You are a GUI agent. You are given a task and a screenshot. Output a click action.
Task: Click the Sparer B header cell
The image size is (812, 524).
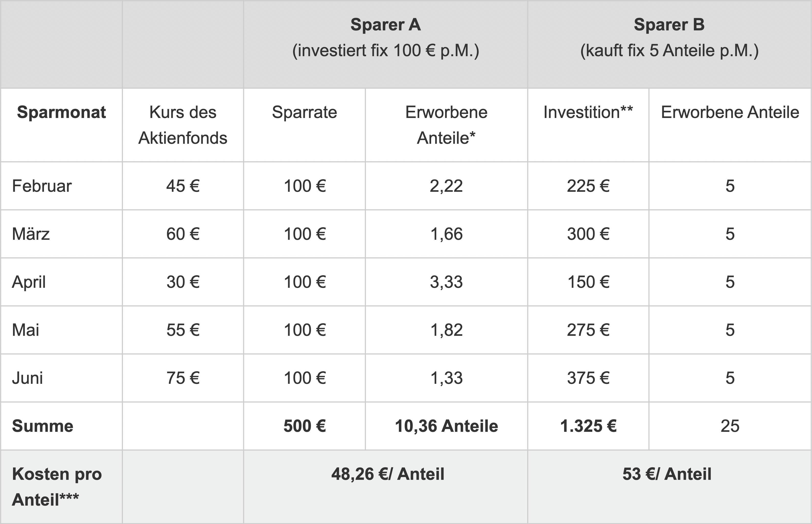click(669, 44)
